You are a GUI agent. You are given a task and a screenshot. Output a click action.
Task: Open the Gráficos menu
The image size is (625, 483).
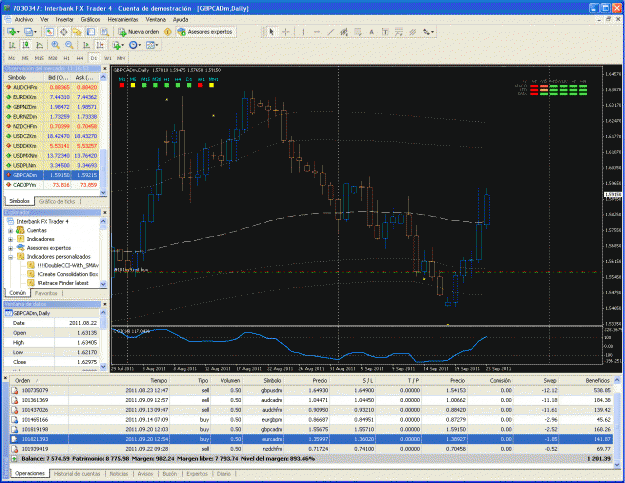[90, 20]
